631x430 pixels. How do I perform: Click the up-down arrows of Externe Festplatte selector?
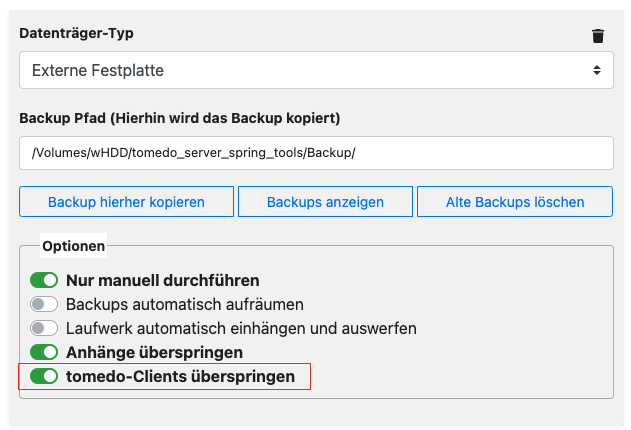596,70
